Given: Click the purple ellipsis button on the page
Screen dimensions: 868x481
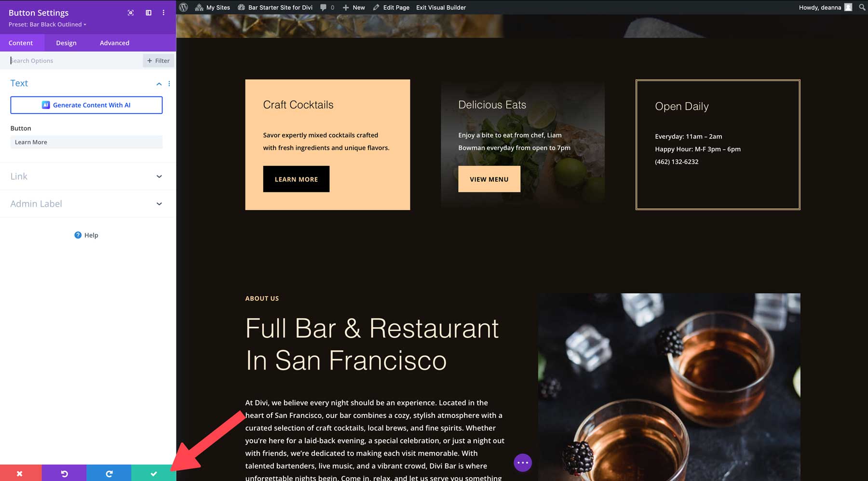Looking at the screenshot, I should (x=522, y=463).
